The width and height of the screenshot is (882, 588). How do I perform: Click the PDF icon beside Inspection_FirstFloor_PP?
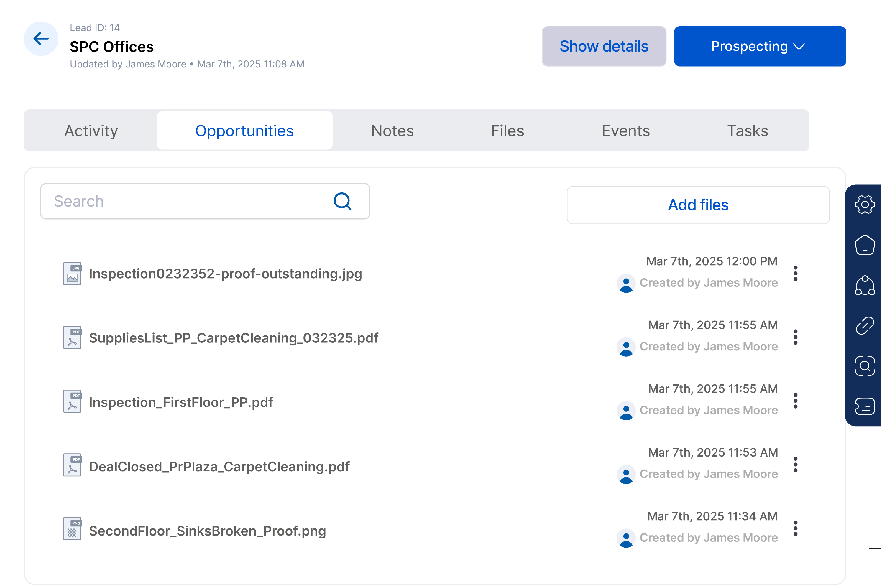coord(73,401)
